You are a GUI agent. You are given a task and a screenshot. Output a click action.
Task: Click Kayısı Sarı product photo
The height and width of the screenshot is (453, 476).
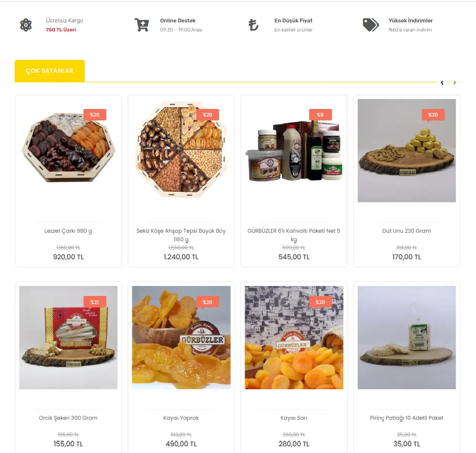pos(294,337)
